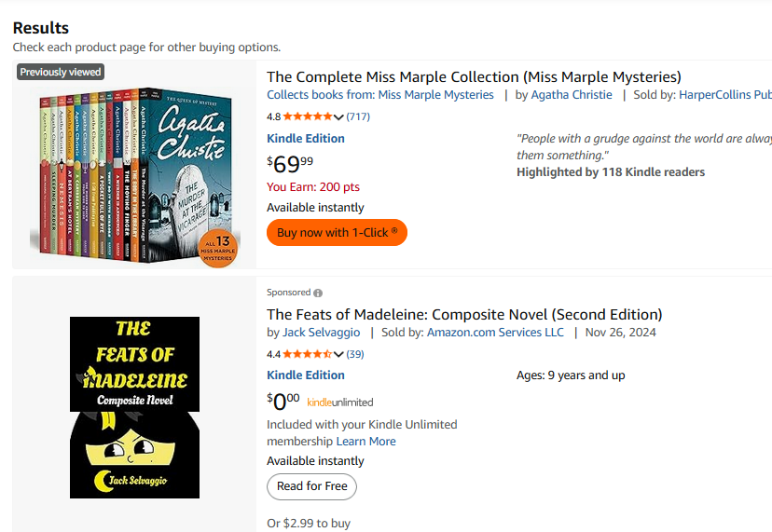Screen dimensions: 772x532
Task: Select Kindle Edition for Feats of Madeleine
Action: (306, 375)
